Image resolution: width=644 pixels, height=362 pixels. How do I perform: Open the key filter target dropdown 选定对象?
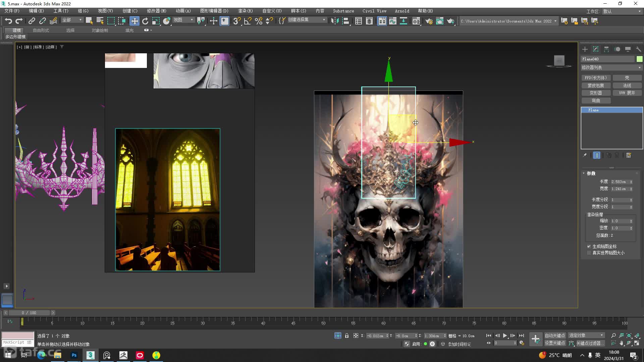pos(586,336)
